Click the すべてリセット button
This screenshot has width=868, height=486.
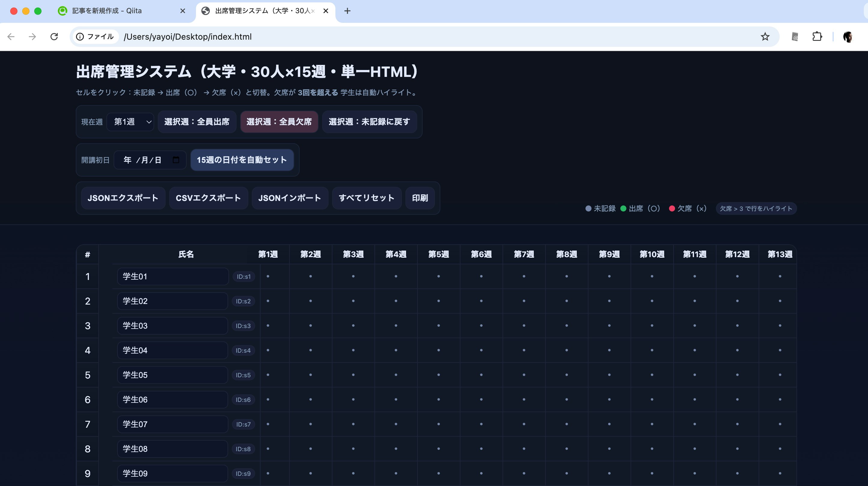366,198
